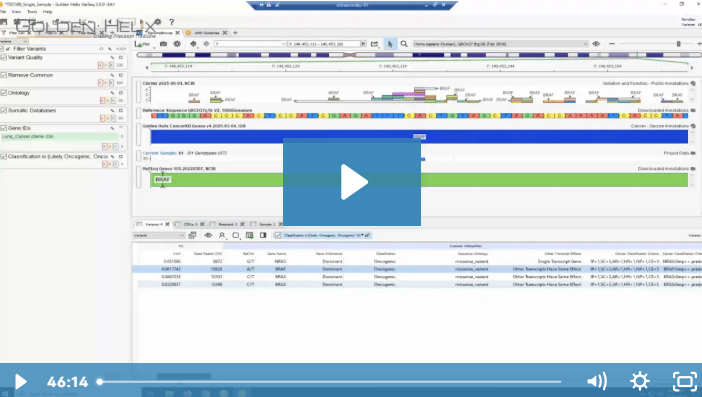
Task: Click the genomic region coordinate input field
Action: tap(324, 44)
